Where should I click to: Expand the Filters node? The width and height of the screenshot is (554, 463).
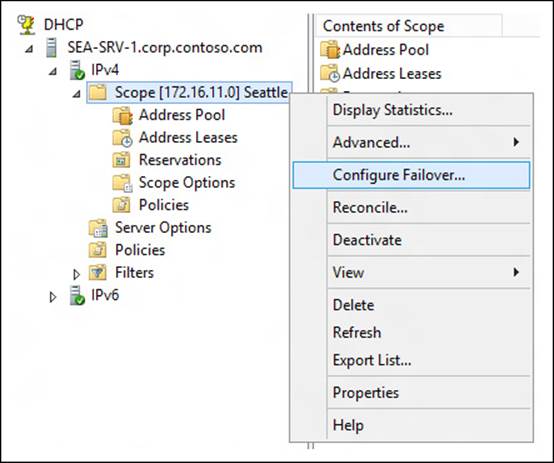[x=76, y=274]
